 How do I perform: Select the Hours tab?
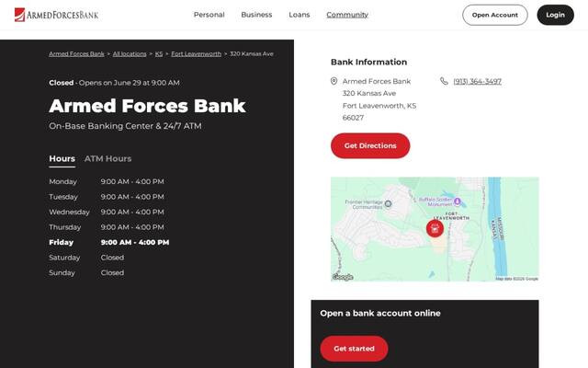[62, 159]
